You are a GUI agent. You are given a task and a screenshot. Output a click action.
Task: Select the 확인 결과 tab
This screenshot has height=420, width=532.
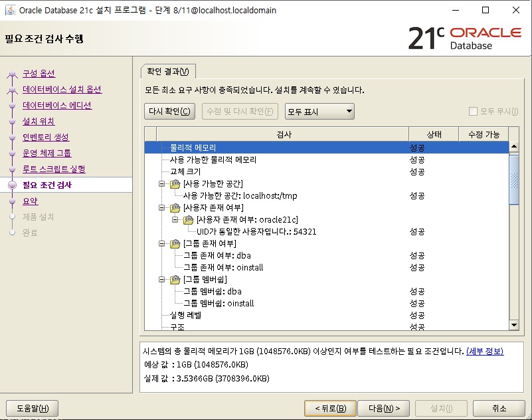[x=168, y=71]
